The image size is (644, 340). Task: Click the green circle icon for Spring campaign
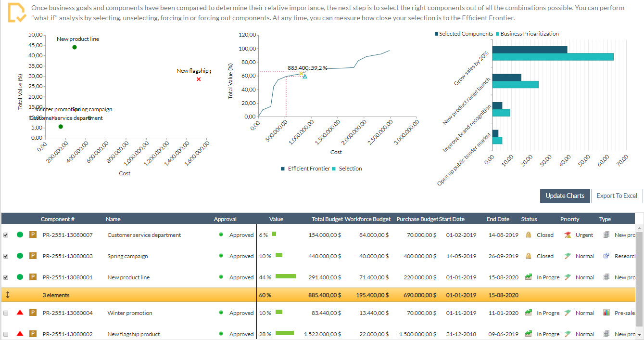pos(20,256)
